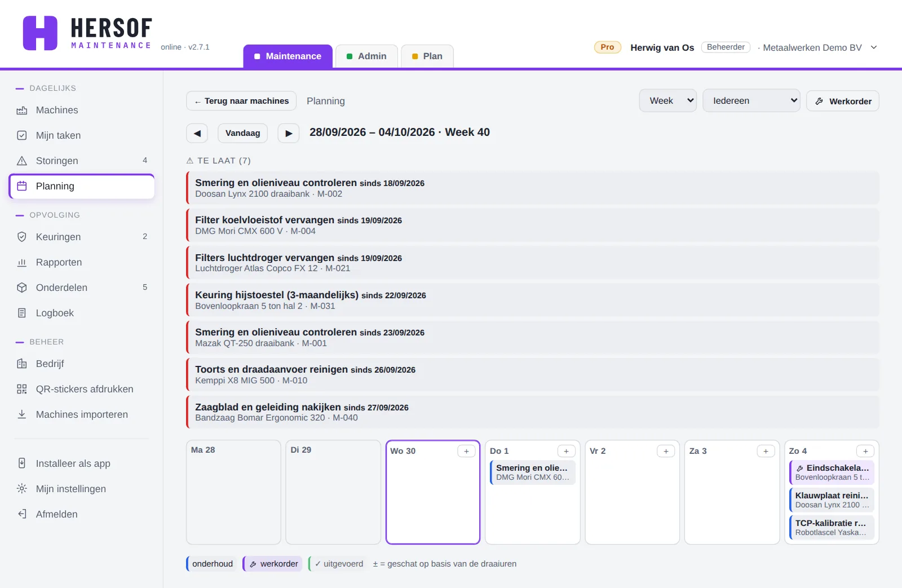Screen dimensions: 902x588
Task: Add item on Za 3 plus
Action: click(766, 451)
